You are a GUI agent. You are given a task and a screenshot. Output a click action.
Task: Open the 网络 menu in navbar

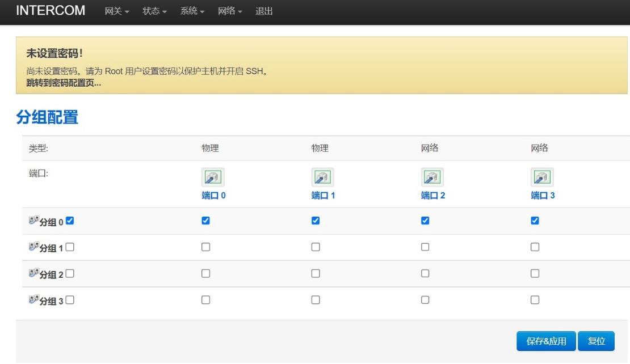click(230, 12)
